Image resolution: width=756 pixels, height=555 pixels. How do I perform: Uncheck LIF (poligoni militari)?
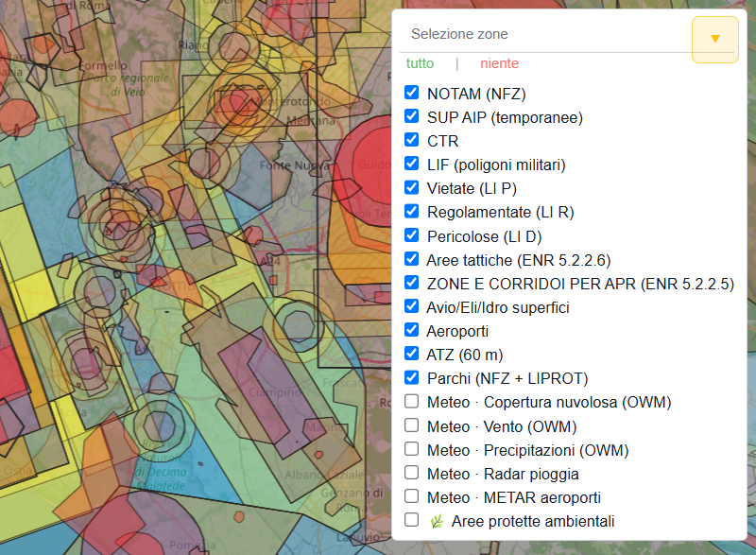coord(411,164)
